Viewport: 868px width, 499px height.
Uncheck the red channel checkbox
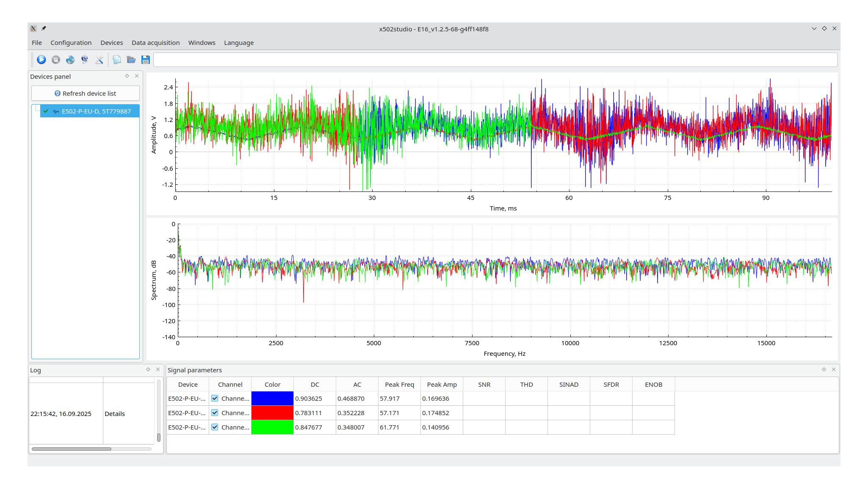point(215,413)
